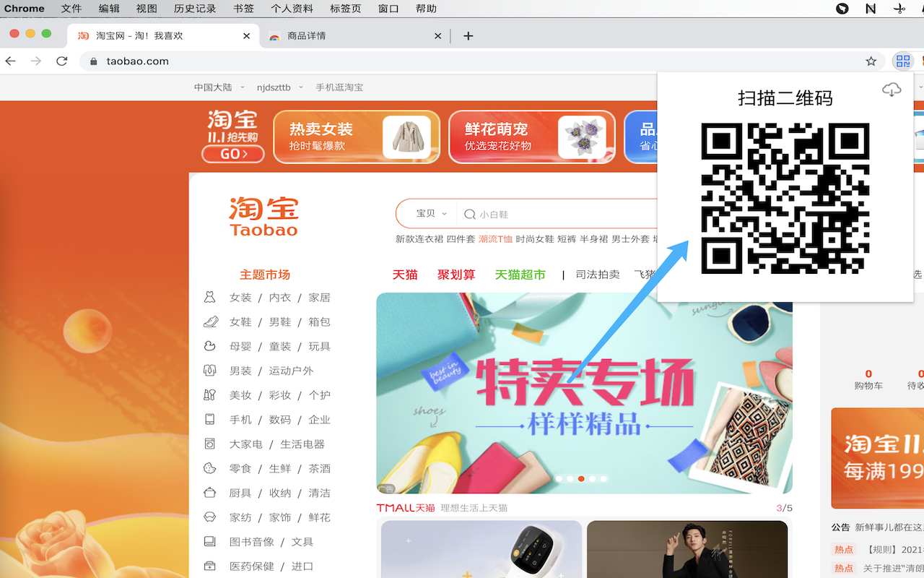Bookmark this page with the star icon
Screen dimensions: 924x578
(x=871, y=61)
